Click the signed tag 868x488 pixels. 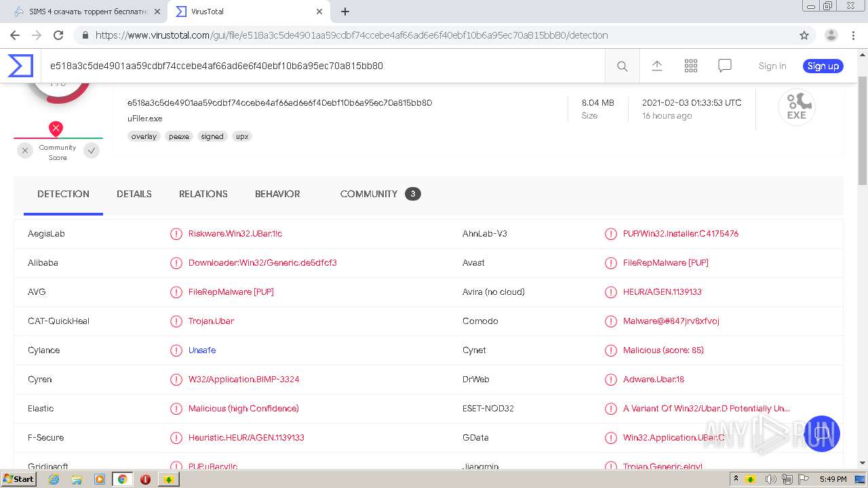pos(212,136)
